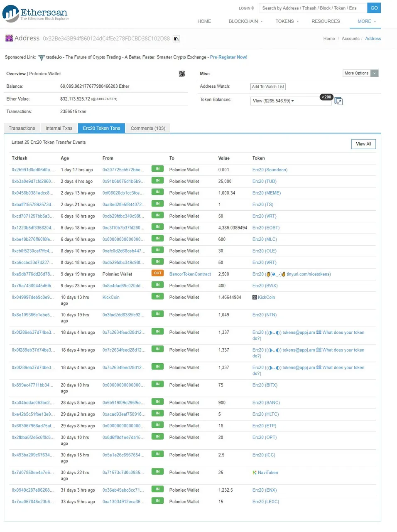This screenshot has height=532, width=397.
Task: Switch to the Internal Txns tab
Action: tap(59, 128)
